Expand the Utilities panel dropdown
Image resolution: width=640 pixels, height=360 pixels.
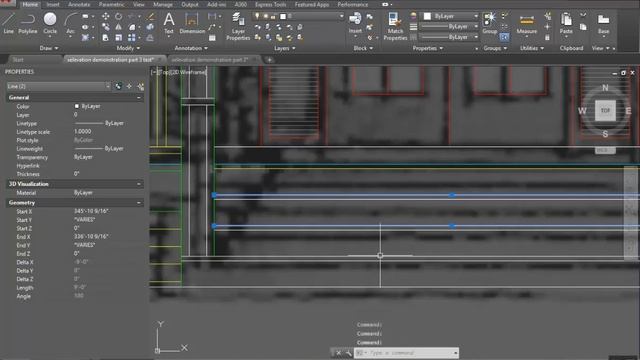[x=532, y=48]
